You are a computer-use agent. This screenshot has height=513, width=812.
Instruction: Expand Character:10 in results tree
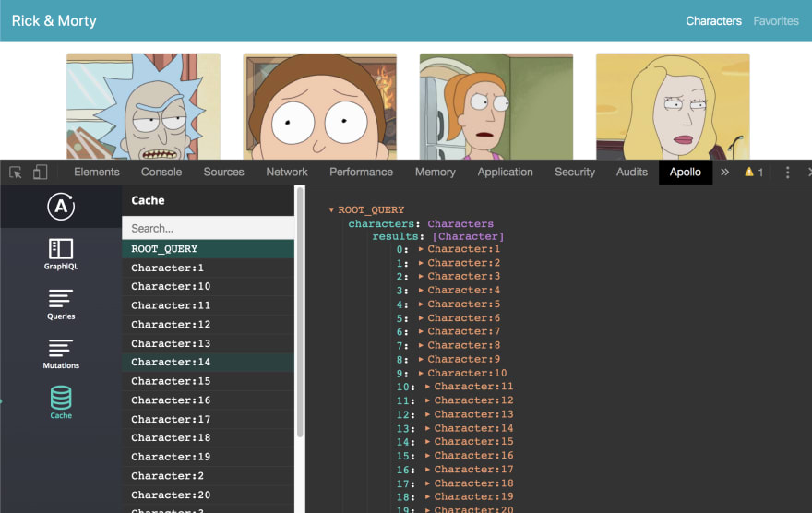click(421, 374)
